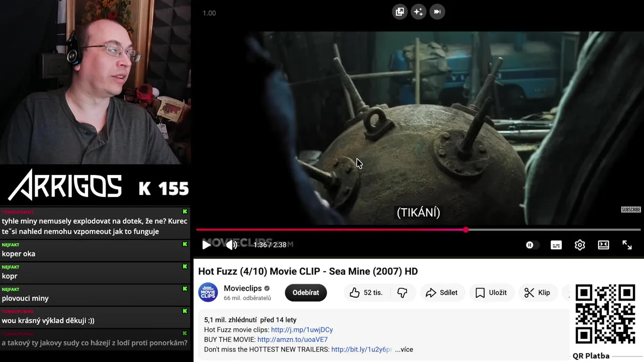644x362 pixels.
Task: Open video settings gear icon
Action: pyautogui.click(x=580, y=245)
